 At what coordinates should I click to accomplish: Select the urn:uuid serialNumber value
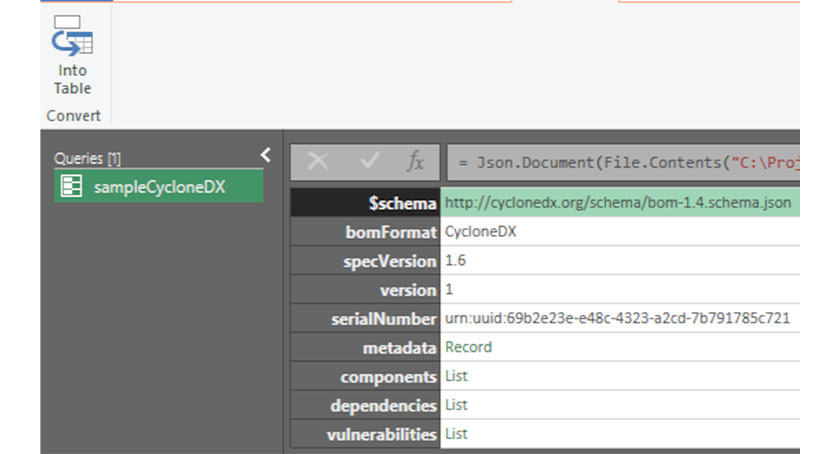[617, 319]
